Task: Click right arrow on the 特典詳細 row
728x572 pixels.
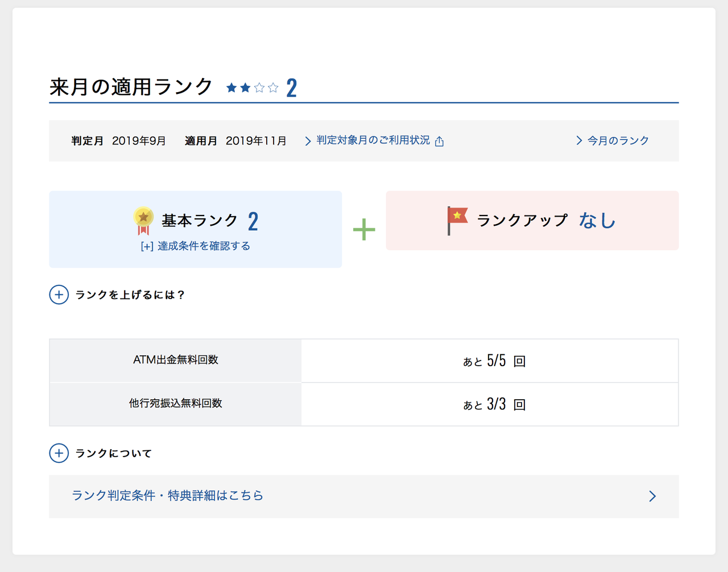Action: 652,496
